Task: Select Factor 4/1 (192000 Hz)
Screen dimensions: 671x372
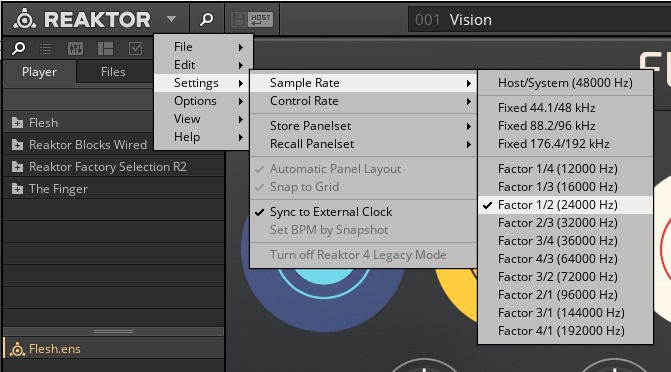Action: coord(565,331)
